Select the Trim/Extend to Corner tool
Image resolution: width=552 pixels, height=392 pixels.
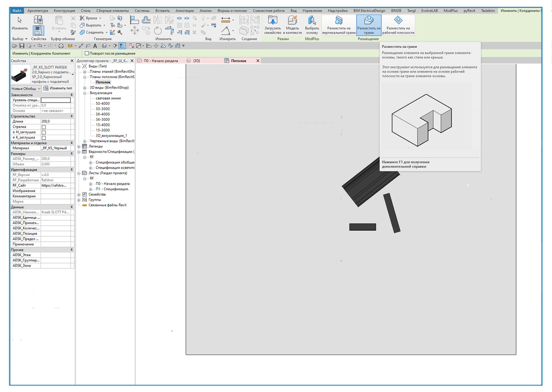[169, 31]
